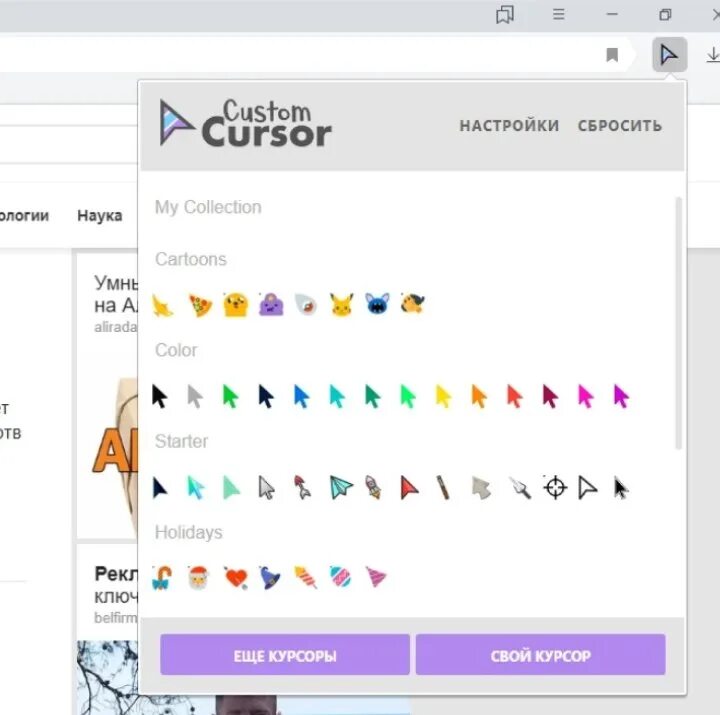This screenshot has width=720, height=715.
Task: Pick the red arrow color cursor
Action: coord(515,396)
